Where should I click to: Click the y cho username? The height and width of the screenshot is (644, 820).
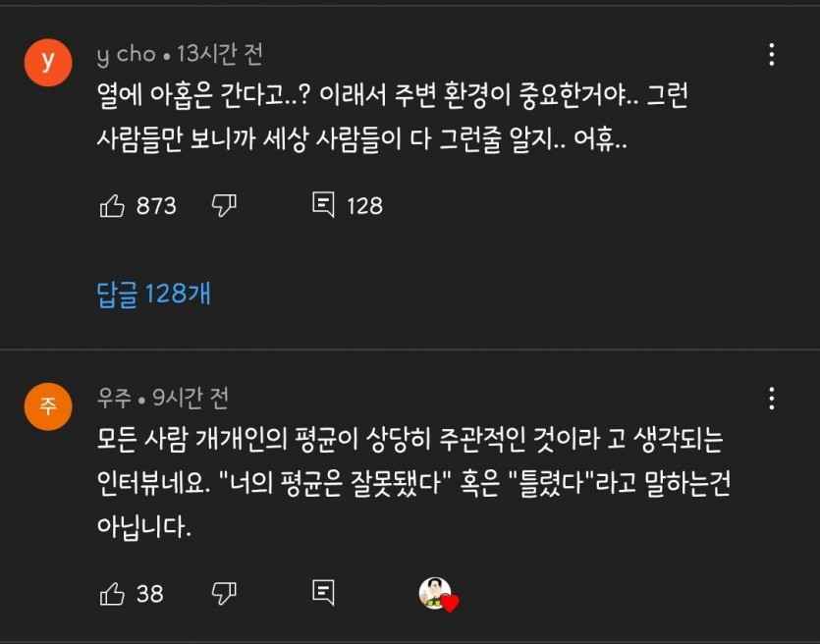click(126, 54)
